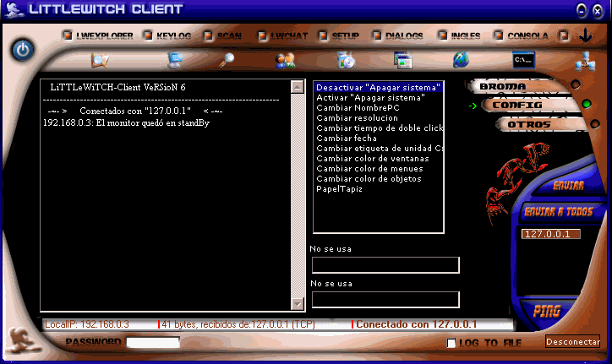612x364 pixels.
Task: Click the magnifying glass scan icon
Action: pos(227,60)
